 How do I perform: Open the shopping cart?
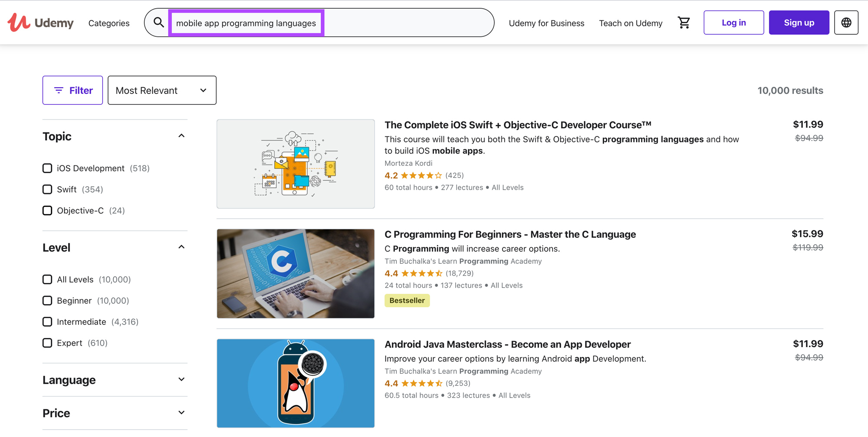pos(684,23)
